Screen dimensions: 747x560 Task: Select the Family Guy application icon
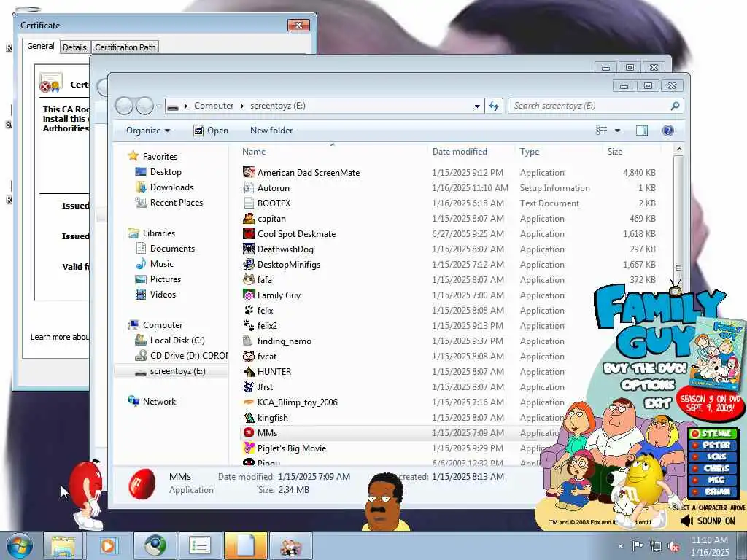coord(248,295)
